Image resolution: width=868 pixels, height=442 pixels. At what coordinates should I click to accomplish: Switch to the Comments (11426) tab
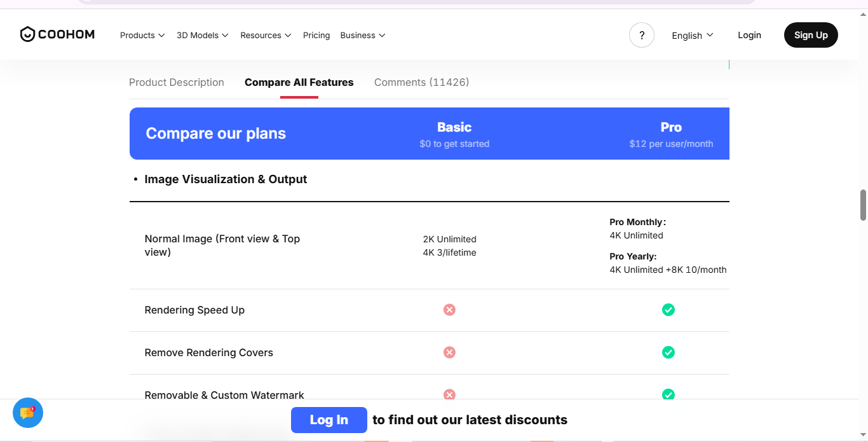click(421, 82)
